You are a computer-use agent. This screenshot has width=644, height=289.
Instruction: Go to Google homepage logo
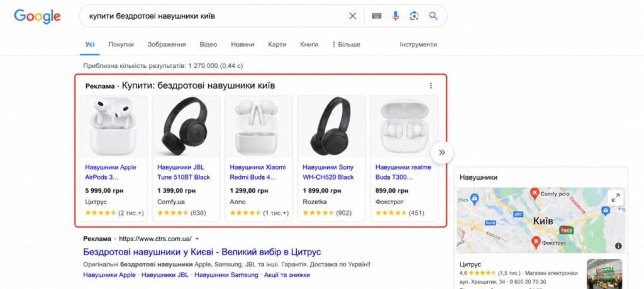coord(37,16)
